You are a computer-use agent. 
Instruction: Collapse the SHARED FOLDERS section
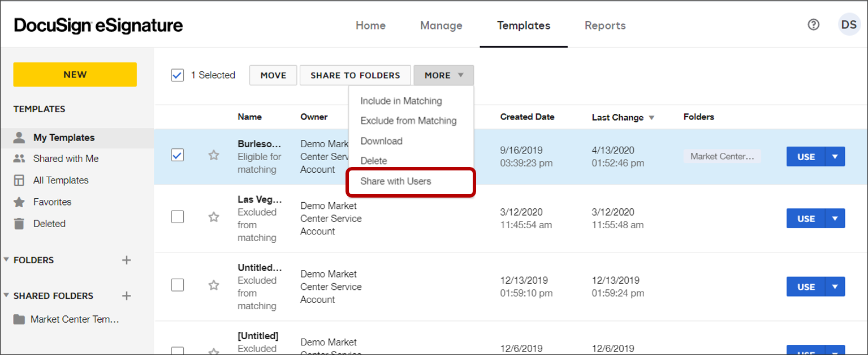tap(6, 296)
